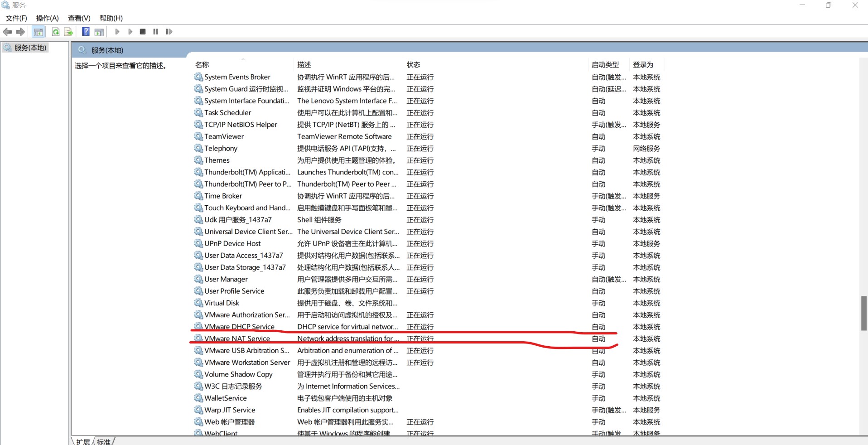This screenshot has height=445, width=868.
Task: Switch to the 标准 tab
Action: coord(103,441)
